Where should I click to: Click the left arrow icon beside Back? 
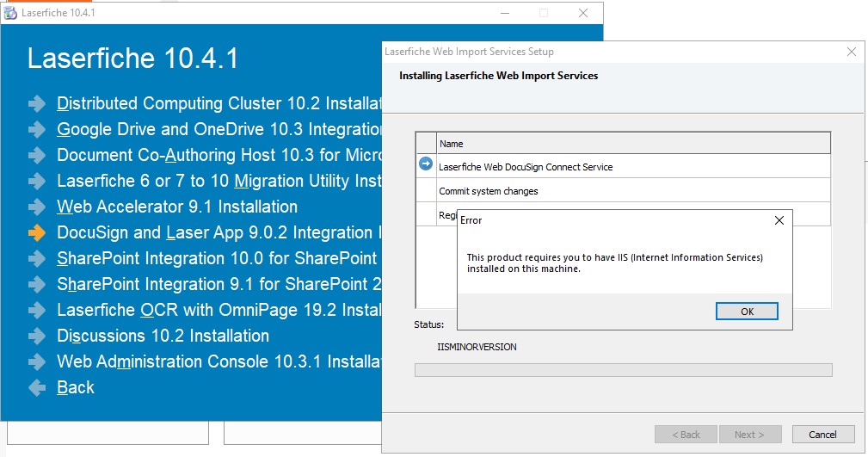point(37,388)
